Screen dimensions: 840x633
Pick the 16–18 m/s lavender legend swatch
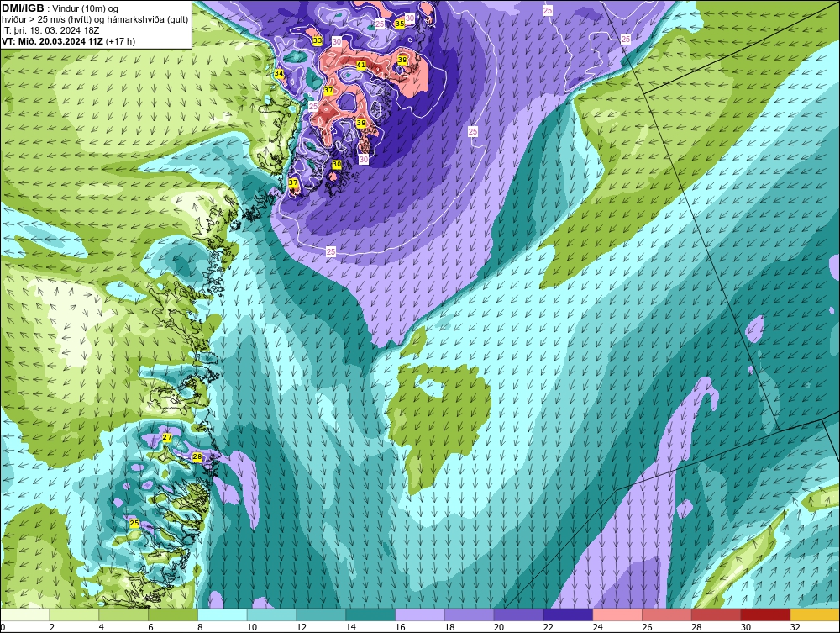pyautogui.click(x=420, y=615)
